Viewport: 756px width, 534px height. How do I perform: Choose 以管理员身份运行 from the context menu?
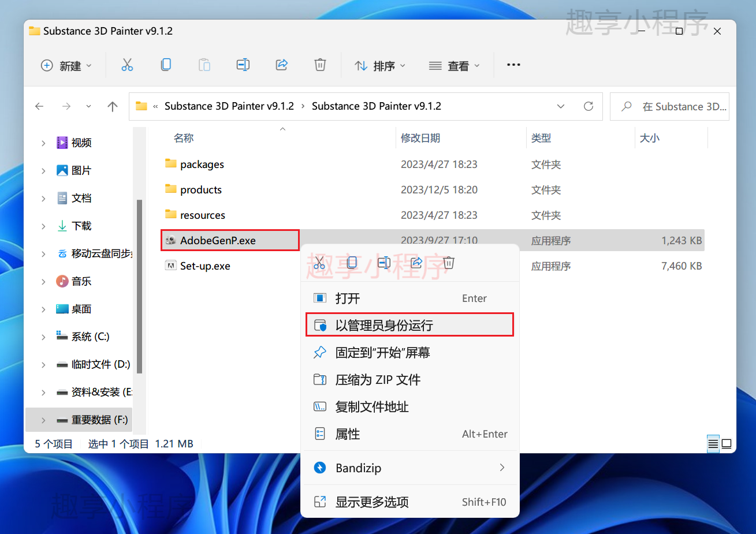410,325
